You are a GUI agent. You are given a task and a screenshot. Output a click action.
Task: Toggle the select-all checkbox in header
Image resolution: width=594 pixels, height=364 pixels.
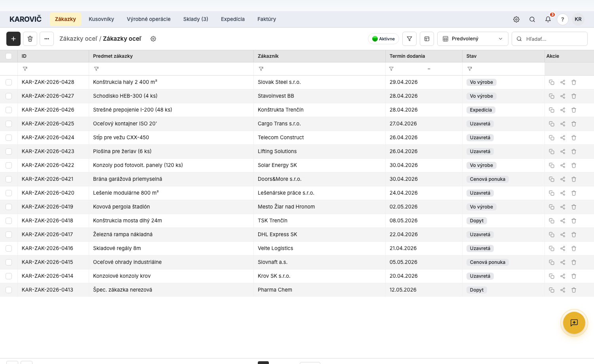pos(9,56)
